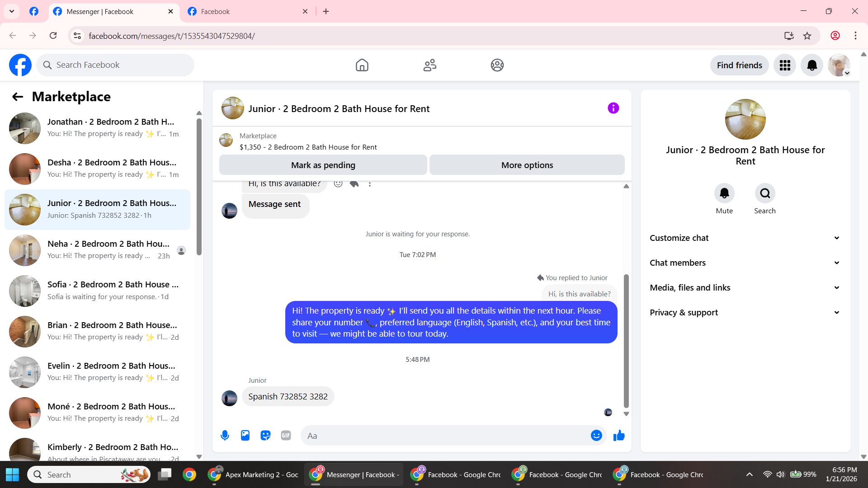Send a thumbs-up like

tap(619, 436)
